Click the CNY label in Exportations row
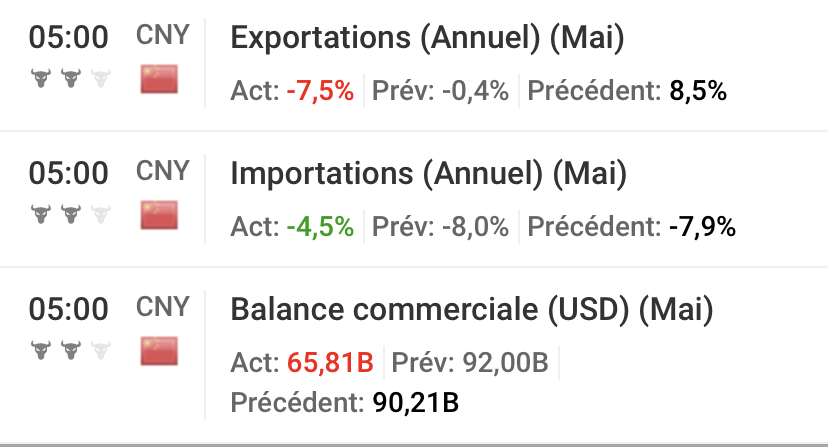 162,34
